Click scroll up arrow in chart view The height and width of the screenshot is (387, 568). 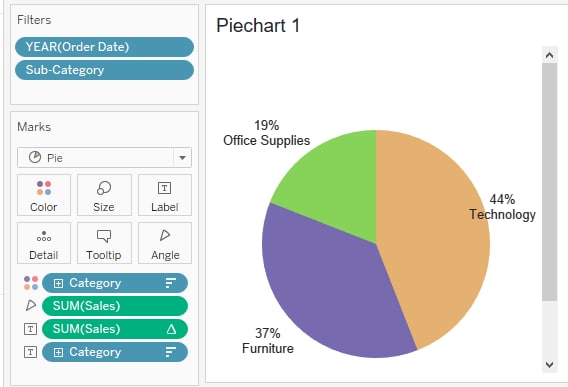click(x=550, y=55)
